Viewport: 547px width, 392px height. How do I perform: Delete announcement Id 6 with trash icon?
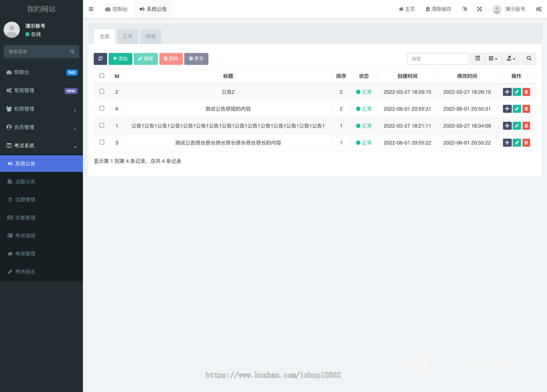526,108
